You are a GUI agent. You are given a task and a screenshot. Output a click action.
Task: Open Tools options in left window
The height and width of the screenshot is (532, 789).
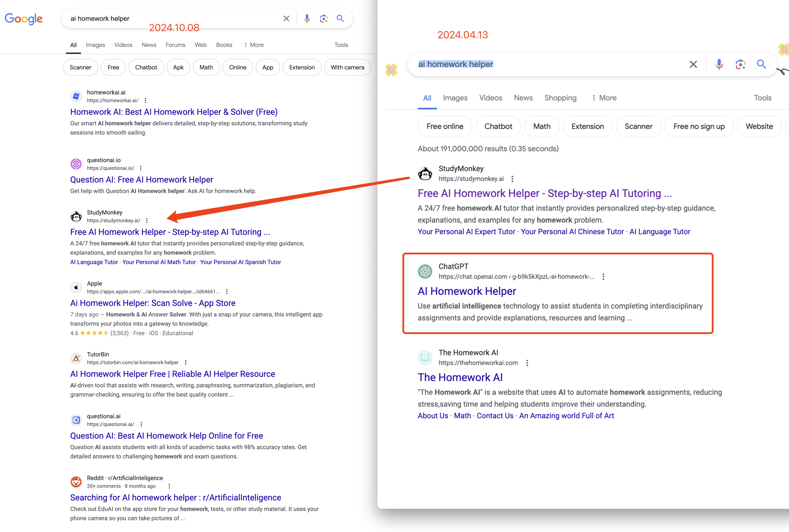341,45
